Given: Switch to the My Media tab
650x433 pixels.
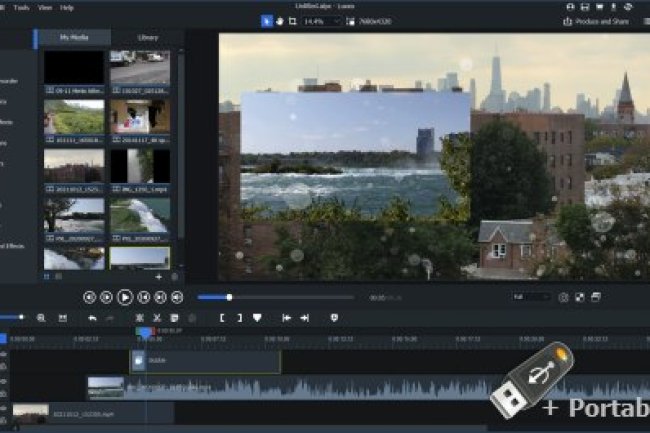Looking at the screenshot, I should (x=74, y=37).
